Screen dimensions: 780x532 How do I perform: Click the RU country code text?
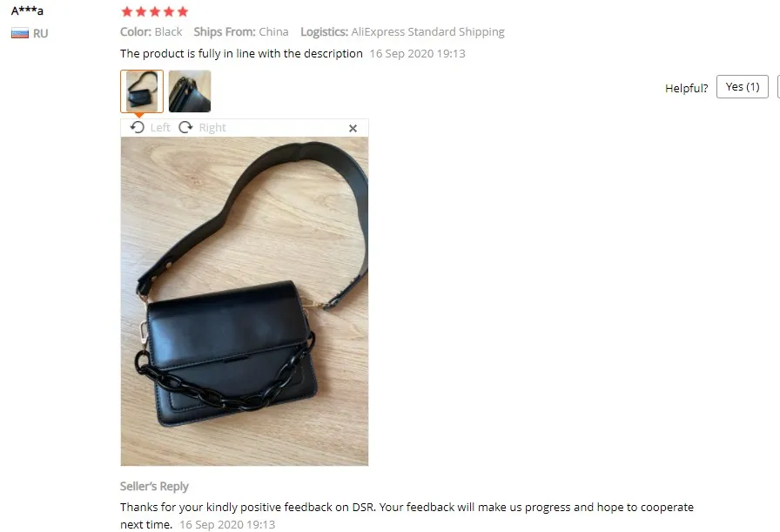(x=41, y=33)
